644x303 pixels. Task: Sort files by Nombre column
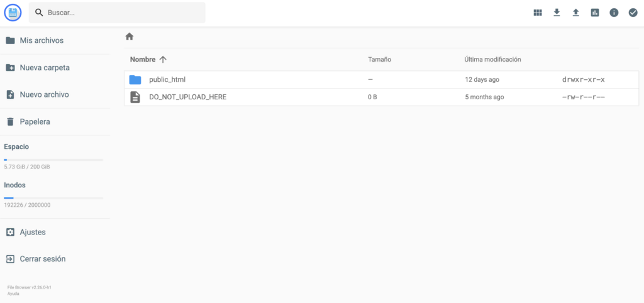143,59
